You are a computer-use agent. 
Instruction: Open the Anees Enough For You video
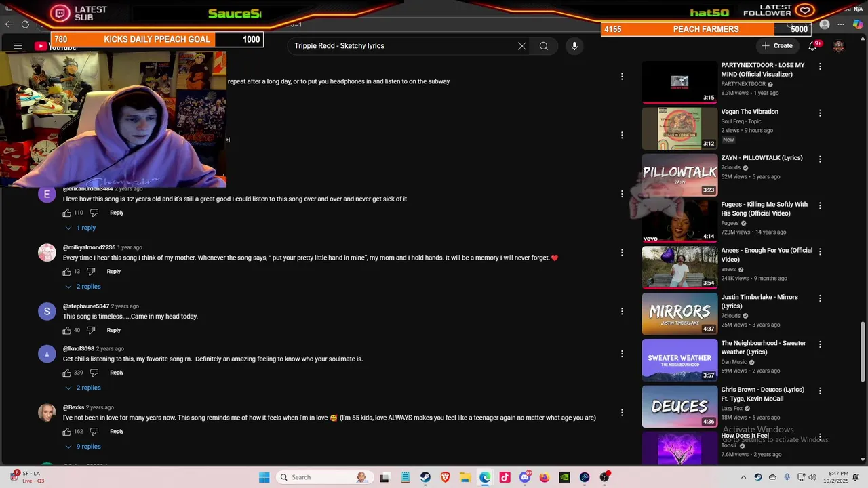click(x=766, y=255)
